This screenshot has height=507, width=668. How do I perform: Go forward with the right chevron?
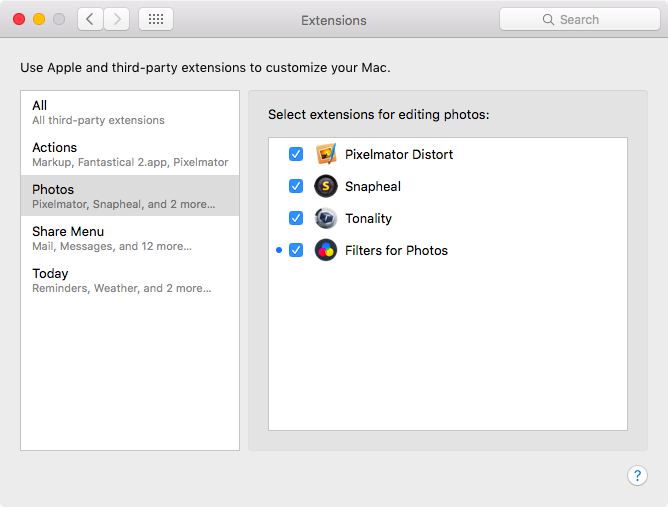[x=117, y=19]
